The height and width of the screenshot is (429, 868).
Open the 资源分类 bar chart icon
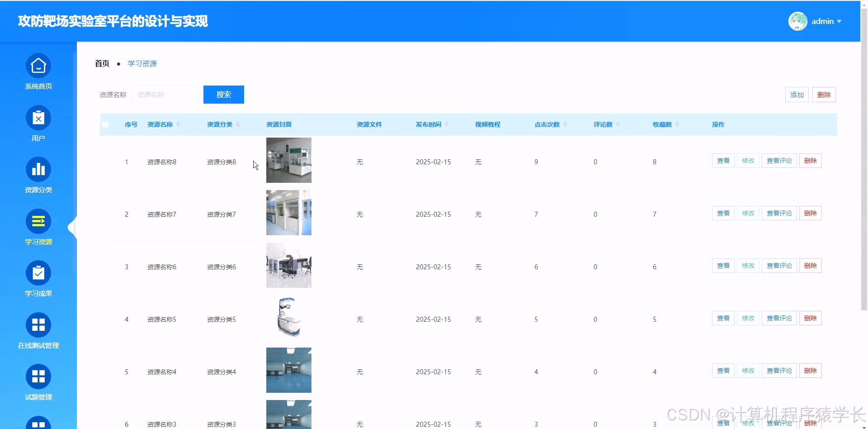click(x=38, y=170)
